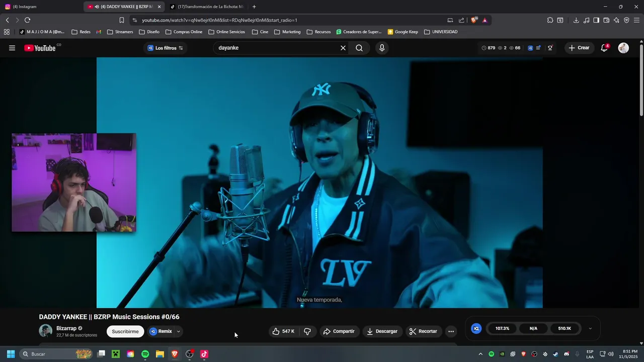Clip the video using Recortar
Viewport: 644px width, 362px height.
click(423, 331)
